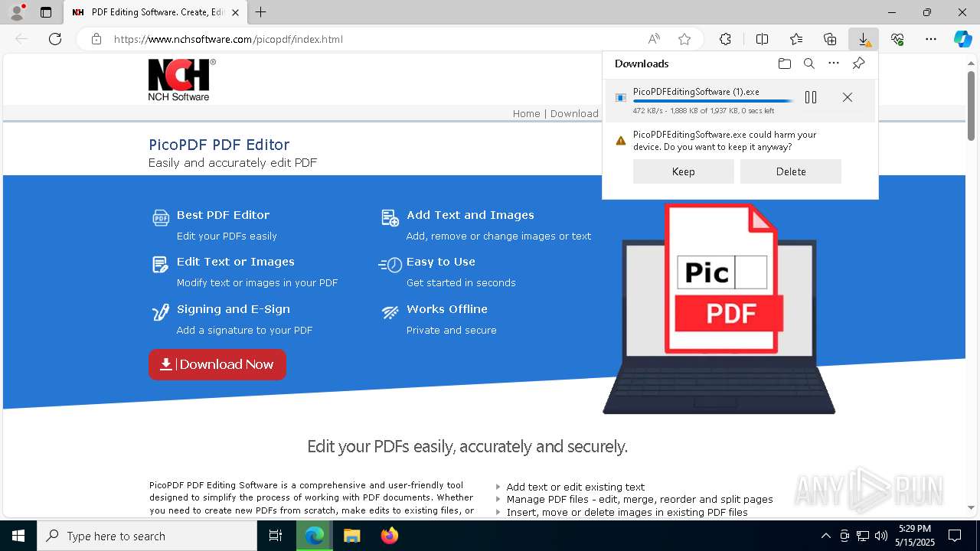Viewport: 980px width, 551px height.
Task: Open the notification center icon
Action: 955,536
